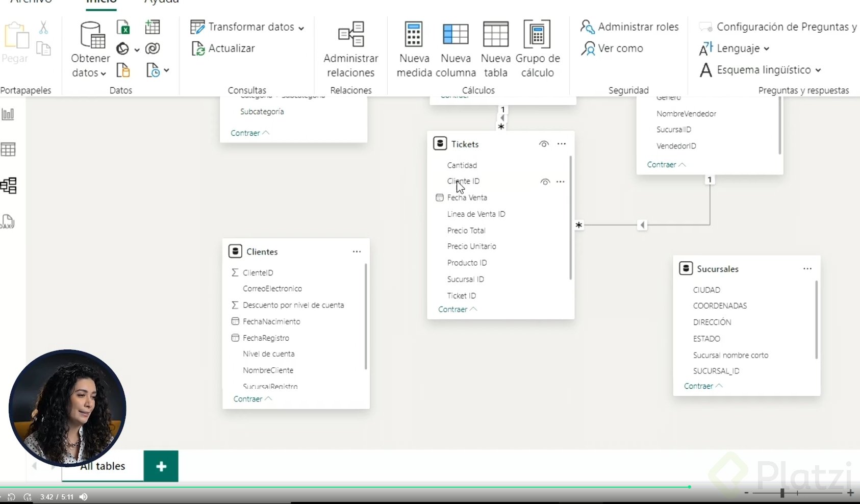
Task: Open the recent sources dropdown arrow
Action: (166, 70)
